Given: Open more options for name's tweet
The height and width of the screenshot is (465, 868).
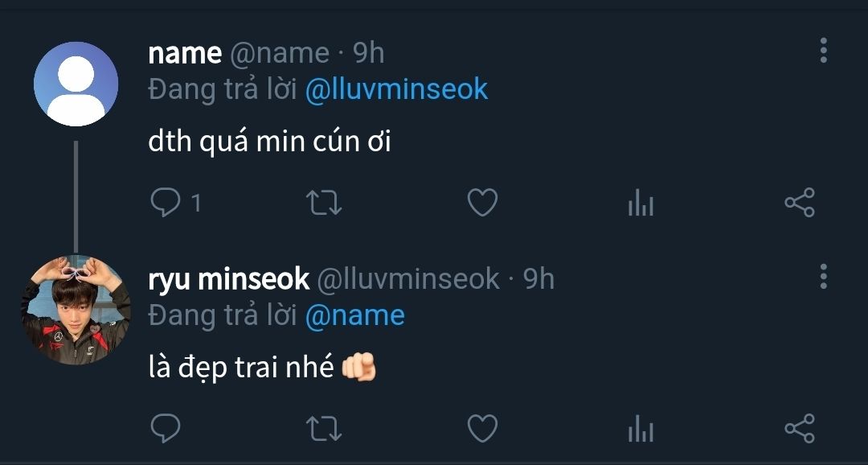Looking at the screenshot, I should click(823, 50).
